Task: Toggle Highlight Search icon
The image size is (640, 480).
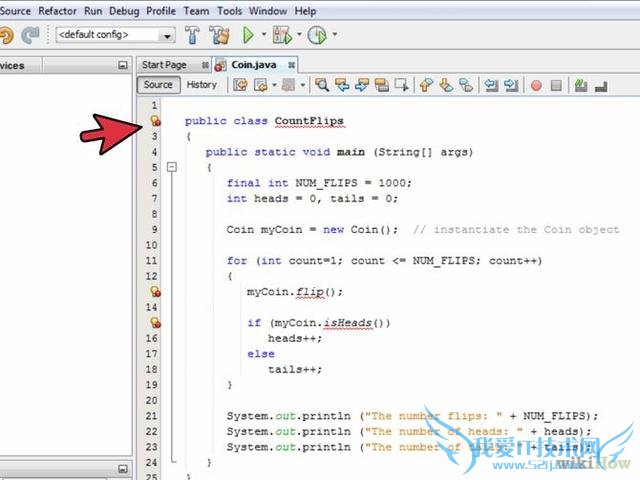Action: tap(382, 85)
